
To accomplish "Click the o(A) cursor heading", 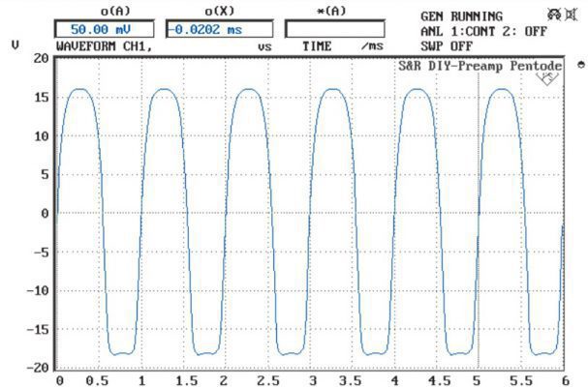I will click(x=115, y=12).
